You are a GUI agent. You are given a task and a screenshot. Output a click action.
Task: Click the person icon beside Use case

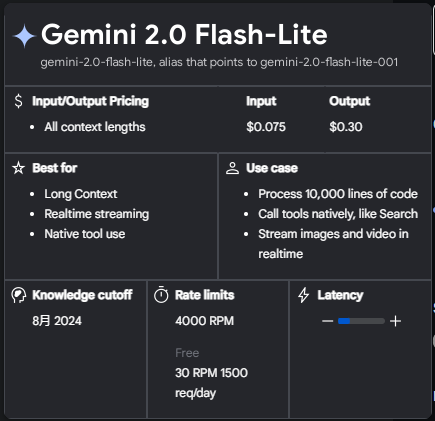[232, 168]
